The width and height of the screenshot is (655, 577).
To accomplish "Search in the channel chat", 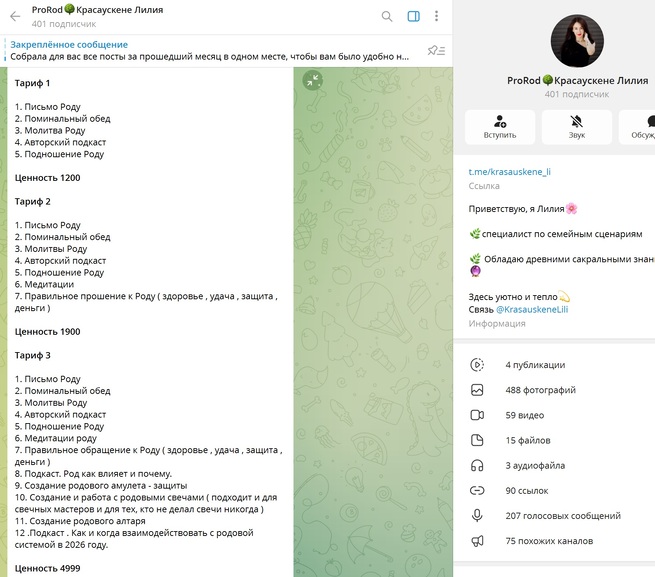I will 387,16.
